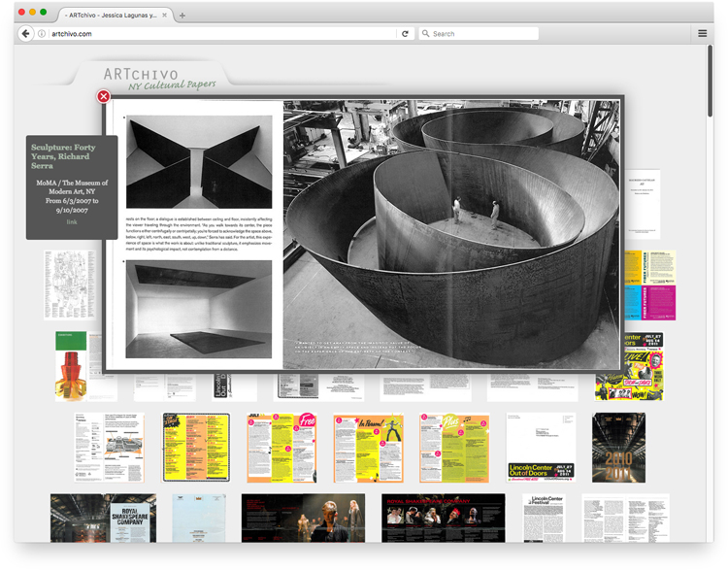Open the Fiber Futures yellow and magenta thumbnail
The height and width of the screenshot is (570, 728).
(x=650, y=285)
